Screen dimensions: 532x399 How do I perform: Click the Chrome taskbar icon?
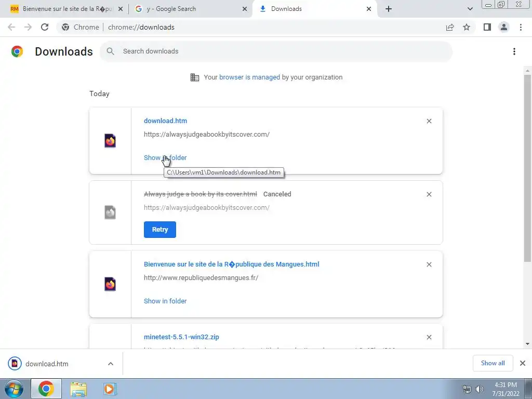46,389
